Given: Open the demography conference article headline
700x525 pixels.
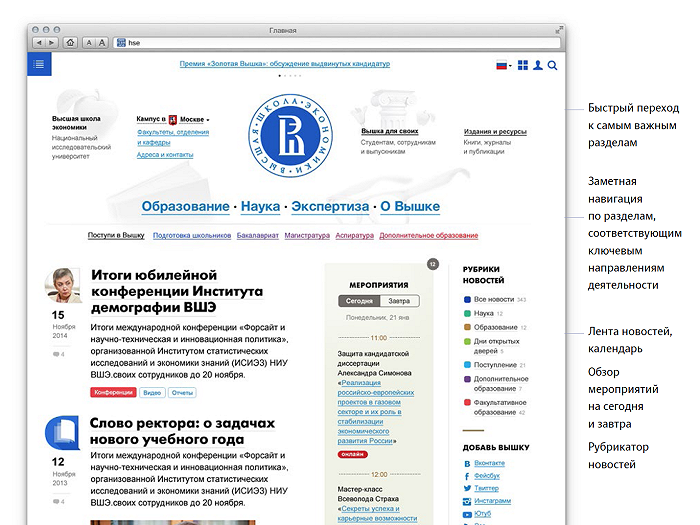Looking at the screenshot, I should [x=177, y=291].
